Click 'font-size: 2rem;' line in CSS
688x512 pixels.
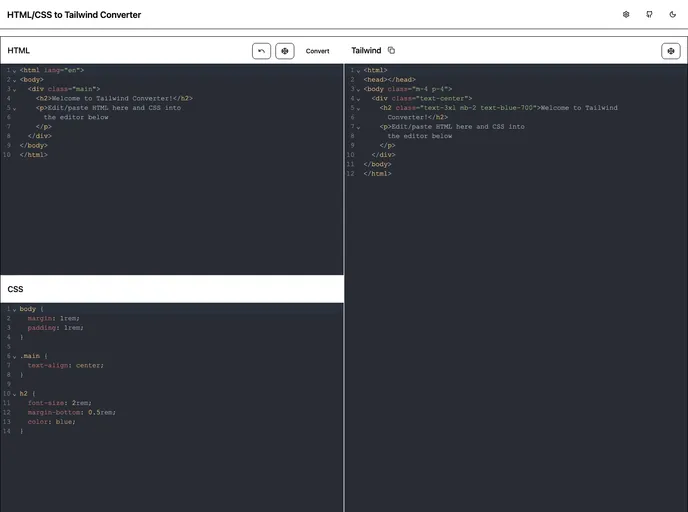tap(60, 403)
